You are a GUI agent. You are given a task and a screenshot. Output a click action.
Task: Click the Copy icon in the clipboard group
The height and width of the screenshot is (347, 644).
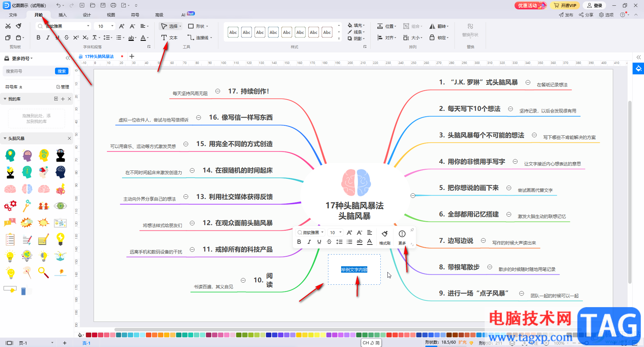(8, 38)
